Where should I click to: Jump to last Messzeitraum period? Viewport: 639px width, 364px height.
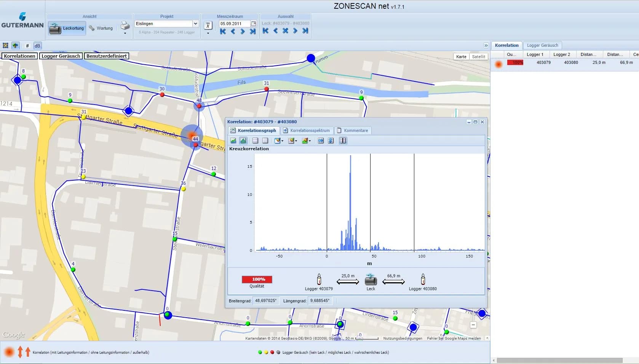pos(252,32)
